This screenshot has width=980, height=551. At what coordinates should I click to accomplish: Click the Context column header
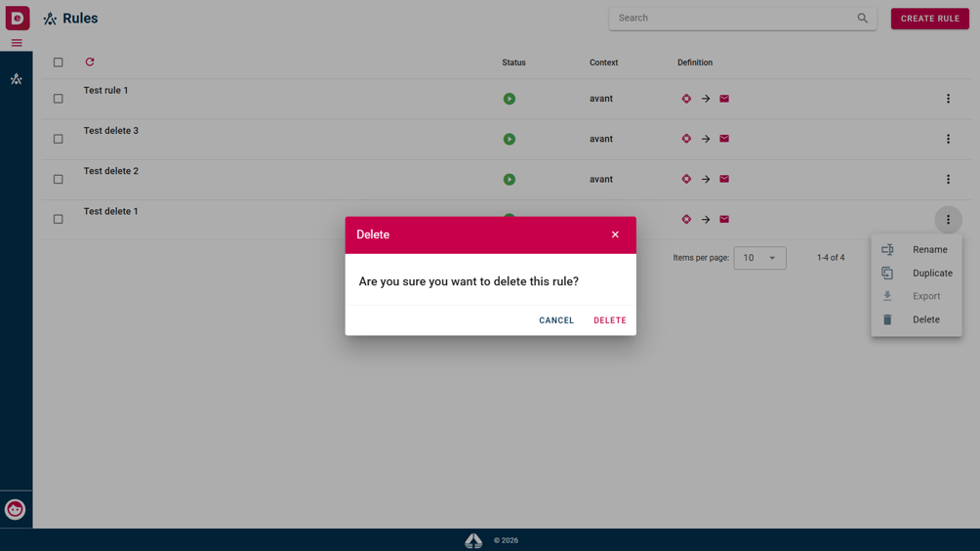[604, 63]
